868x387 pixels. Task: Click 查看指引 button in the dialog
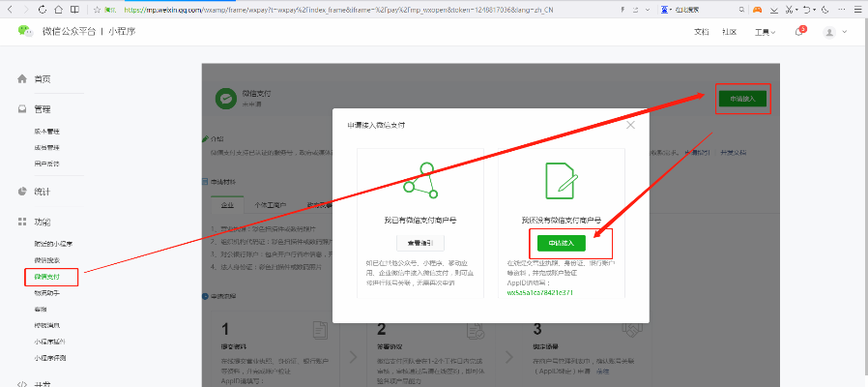[420, 244]
